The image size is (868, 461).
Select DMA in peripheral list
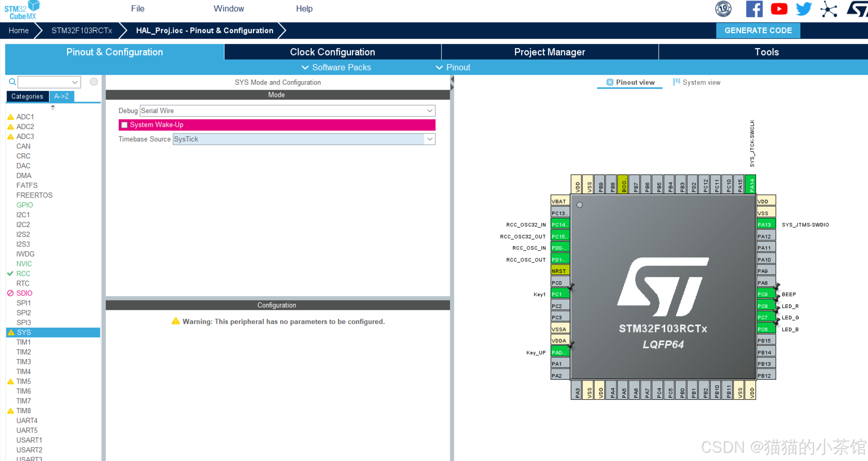pos(24,176)
